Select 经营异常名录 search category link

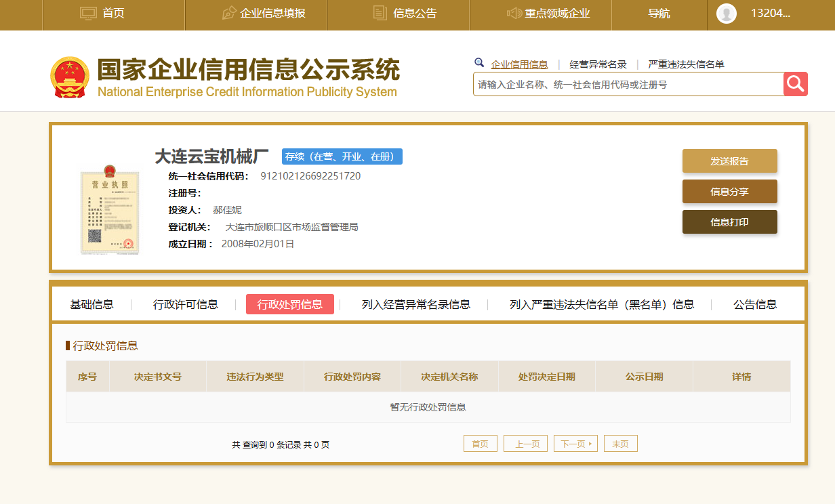[x=598, y=64]
